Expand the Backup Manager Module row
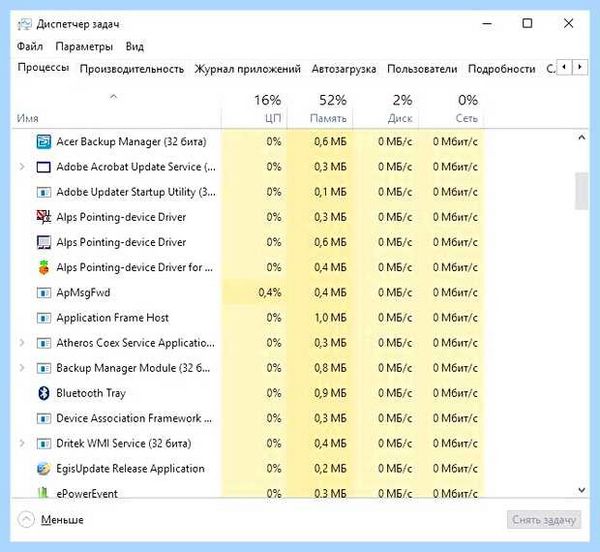Screen dimensions: 600x552 tap(22, 368)
